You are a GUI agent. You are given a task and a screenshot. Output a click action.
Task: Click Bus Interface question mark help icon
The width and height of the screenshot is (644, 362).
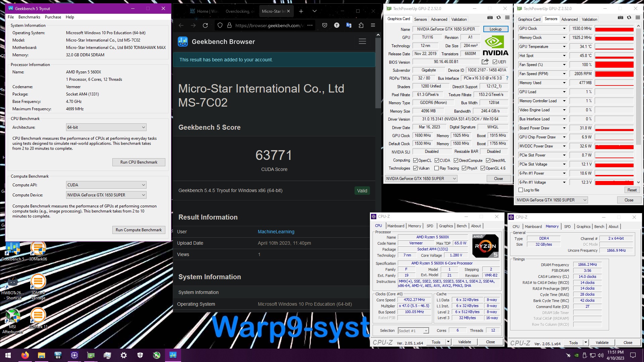(507, 78)
